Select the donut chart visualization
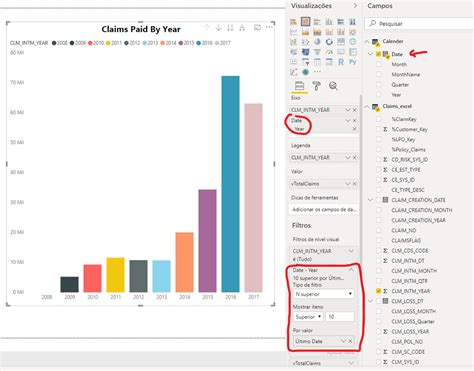 (329, 42)
